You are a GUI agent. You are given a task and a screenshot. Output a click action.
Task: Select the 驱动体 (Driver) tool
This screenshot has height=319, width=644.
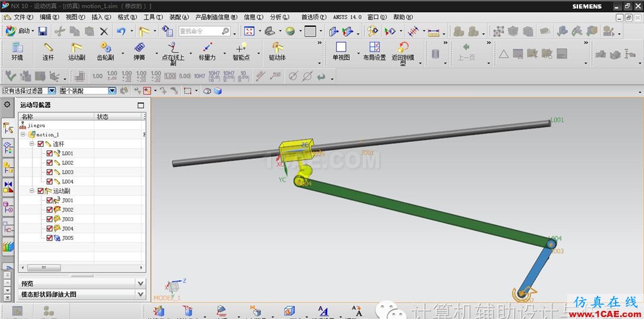point(277,51)
